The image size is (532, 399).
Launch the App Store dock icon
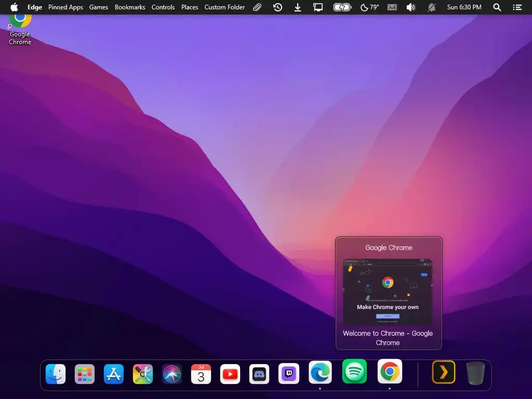pos(114,374)
